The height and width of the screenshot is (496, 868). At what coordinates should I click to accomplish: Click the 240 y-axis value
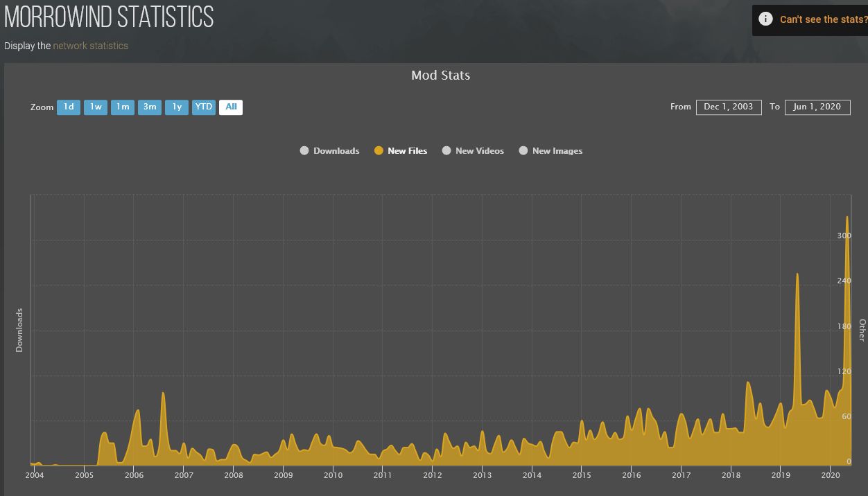tap(844, 281)
